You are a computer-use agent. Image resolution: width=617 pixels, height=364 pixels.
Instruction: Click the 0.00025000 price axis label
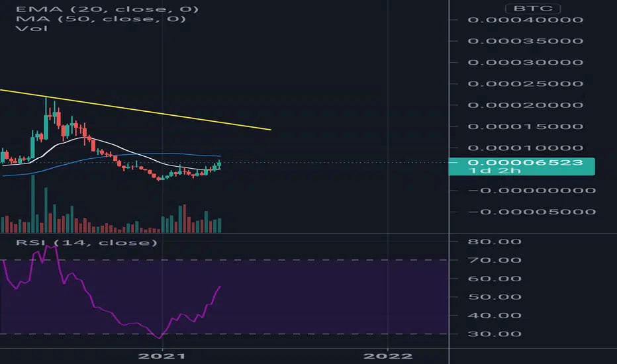tap(526, 83)
